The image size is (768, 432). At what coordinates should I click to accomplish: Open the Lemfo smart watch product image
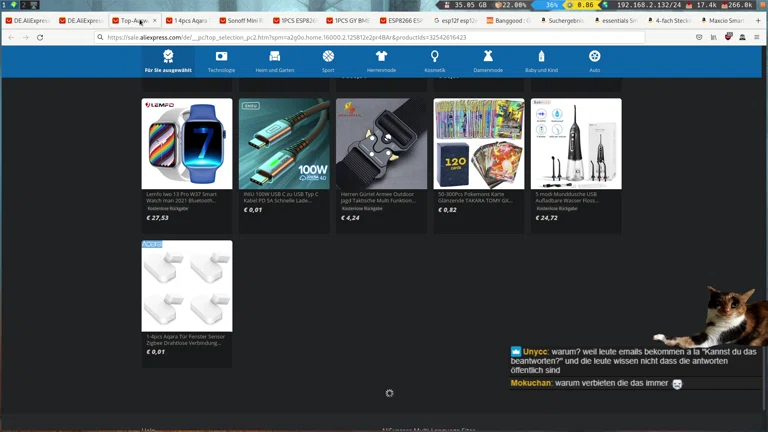(187, 144)
